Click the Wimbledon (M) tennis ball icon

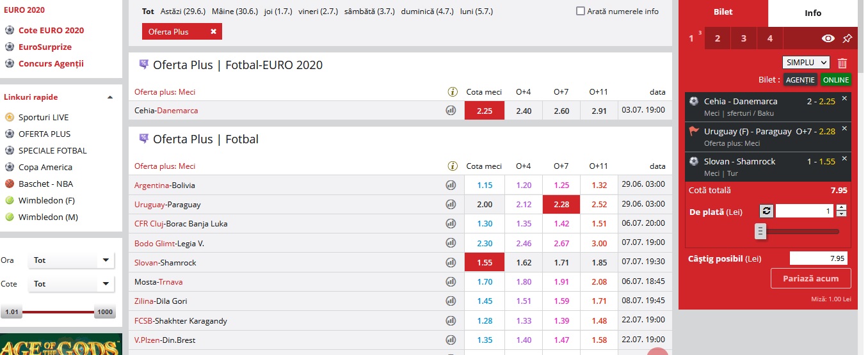tap(9, 217)
